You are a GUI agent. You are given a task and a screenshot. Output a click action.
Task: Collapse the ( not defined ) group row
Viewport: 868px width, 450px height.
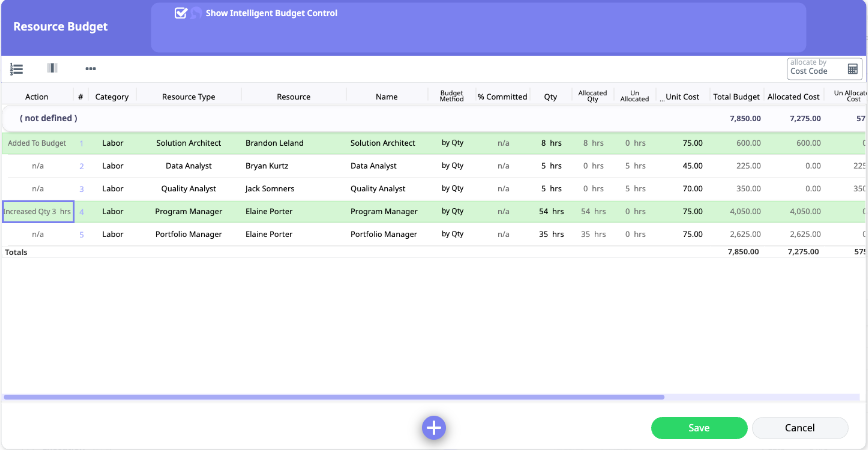coord(48,118)
